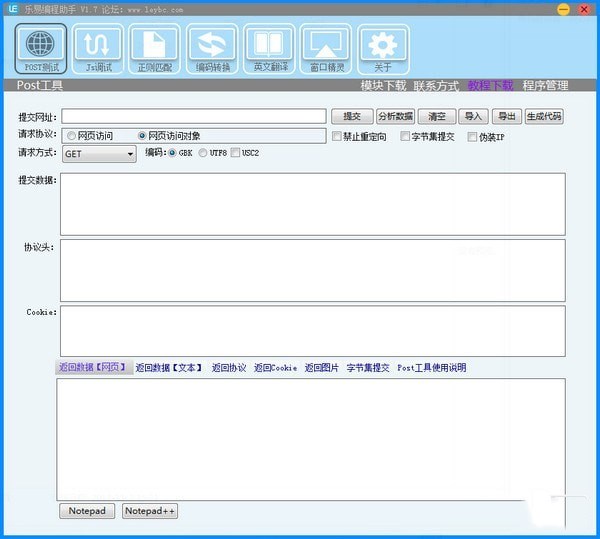
Task: Click the Notepad++ button
Action: [x=150, y=511]
